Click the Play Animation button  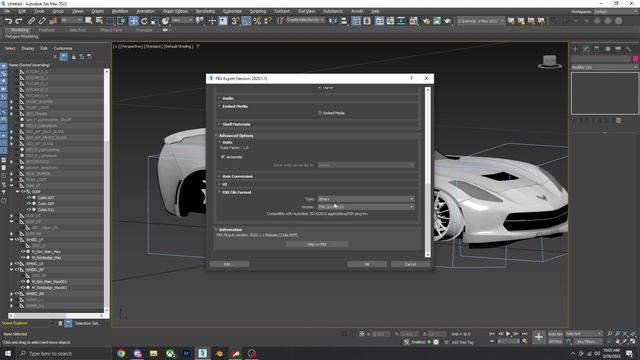tap(508, 334)
